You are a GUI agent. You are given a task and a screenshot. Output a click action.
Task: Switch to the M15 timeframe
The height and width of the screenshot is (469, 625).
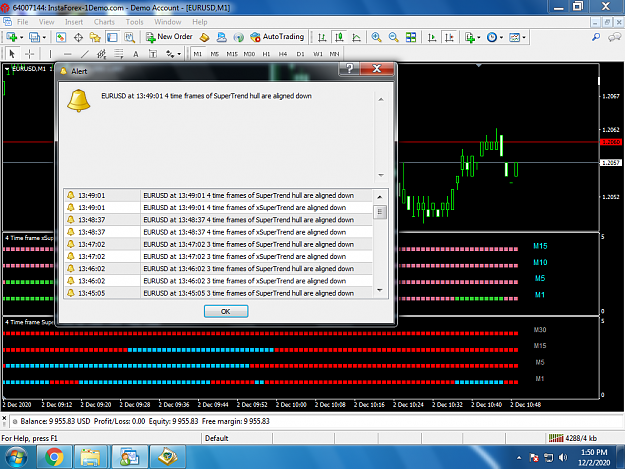click(232, 54)
